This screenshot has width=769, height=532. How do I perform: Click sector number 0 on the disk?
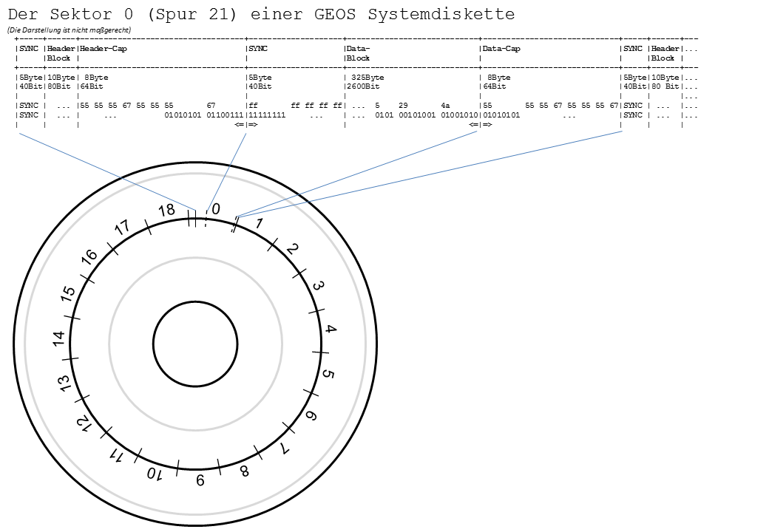click(x=216, y=210)
